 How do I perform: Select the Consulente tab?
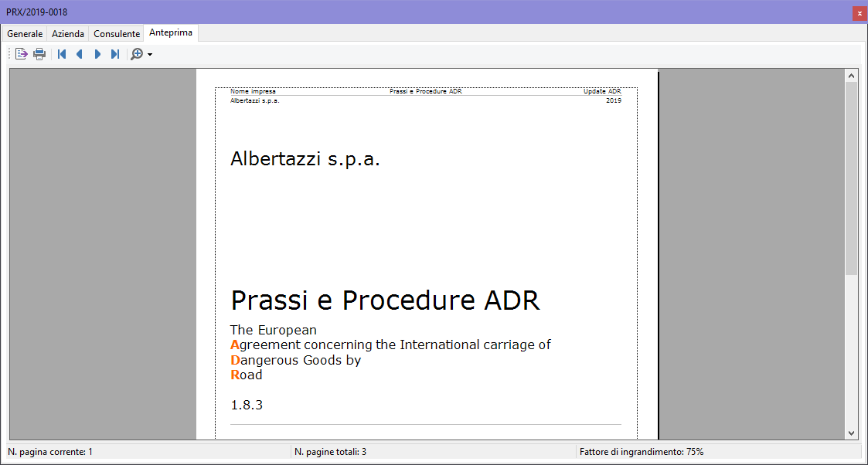click(116, 33)
